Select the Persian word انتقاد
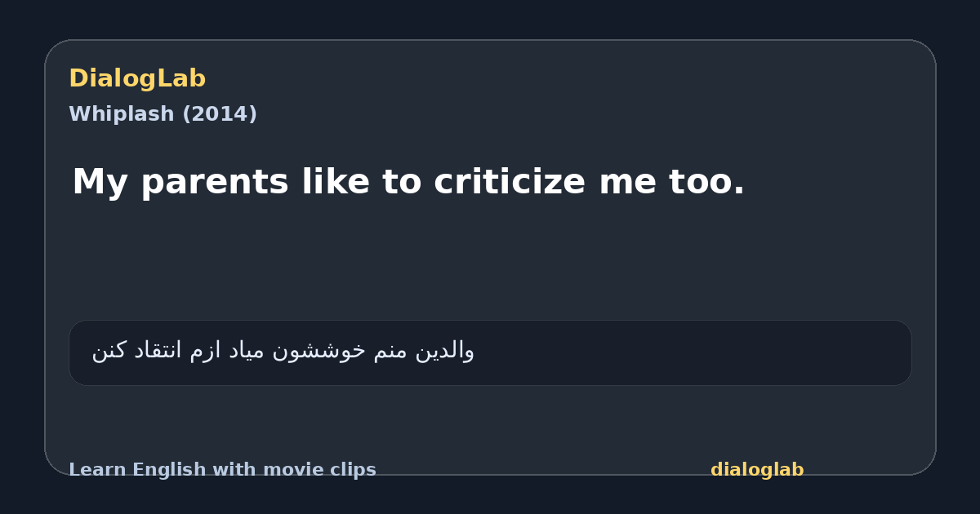 [158, 351]
